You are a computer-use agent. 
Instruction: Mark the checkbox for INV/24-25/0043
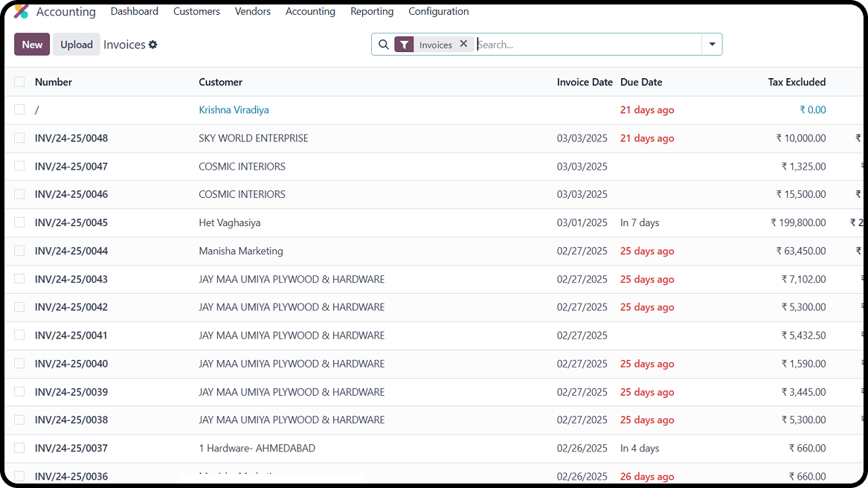tap(19, 279)
